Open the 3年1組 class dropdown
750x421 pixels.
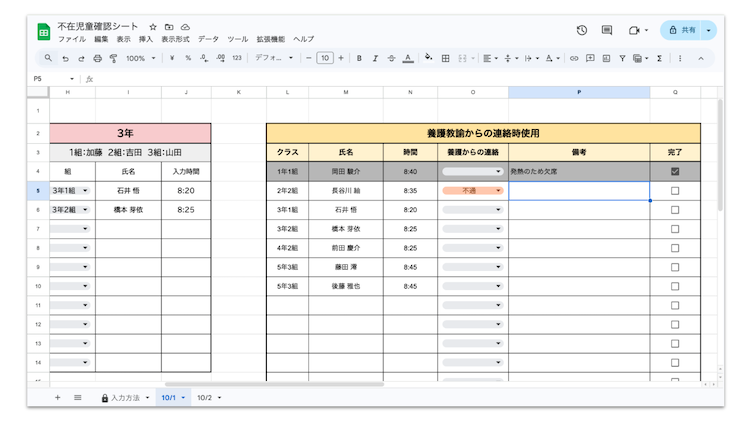70,191
